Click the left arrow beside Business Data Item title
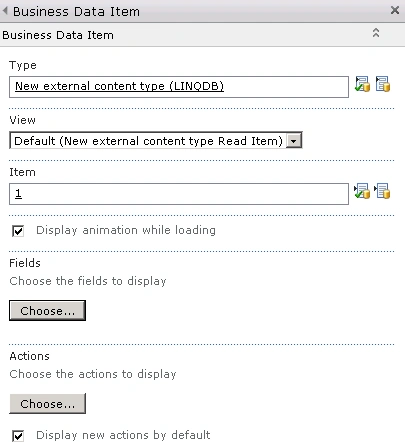 (5, 11)
